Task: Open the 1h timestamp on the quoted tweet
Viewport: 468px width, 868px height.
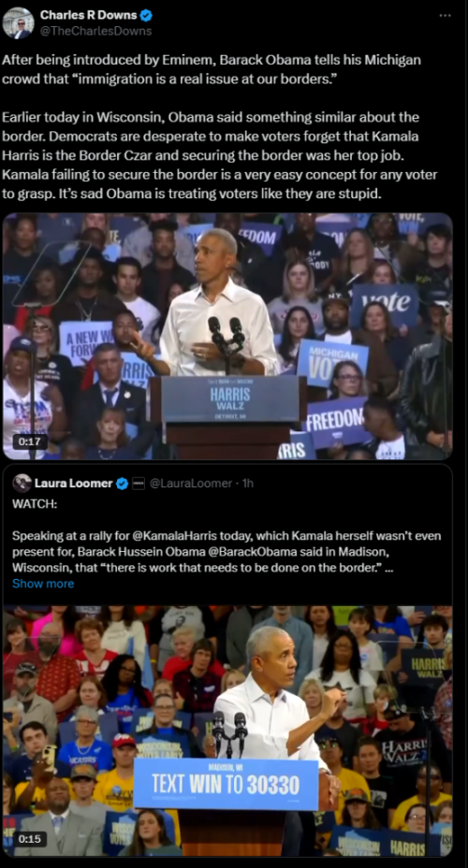Action: pos(247,484)
